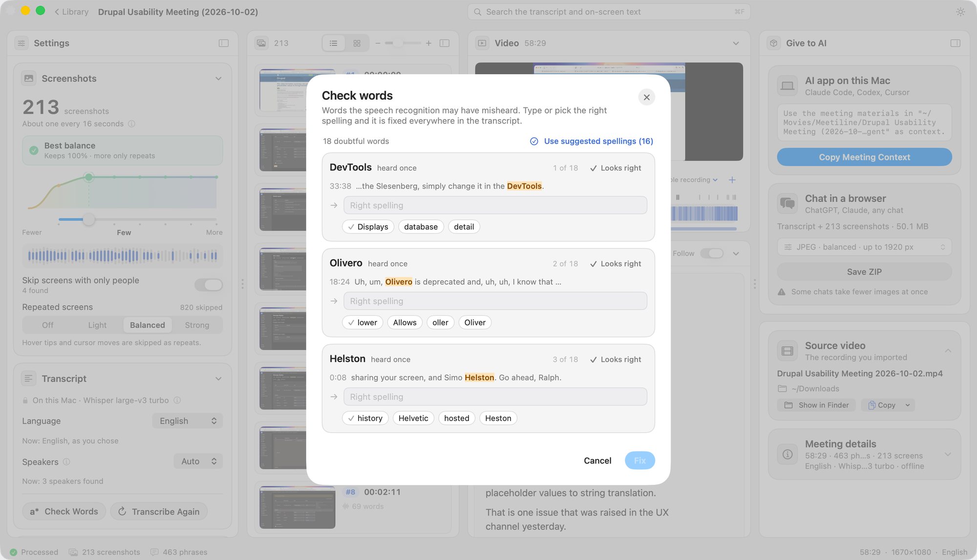Click Show in Finder
977x560 pixels.
pyautogui.click(x=816, y=405)
